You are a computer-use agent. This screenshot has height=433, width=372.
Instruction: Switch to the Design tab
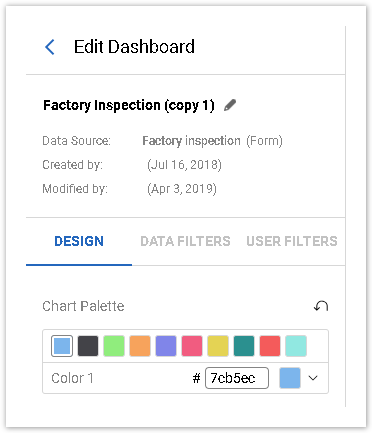[x=79, y=241]
